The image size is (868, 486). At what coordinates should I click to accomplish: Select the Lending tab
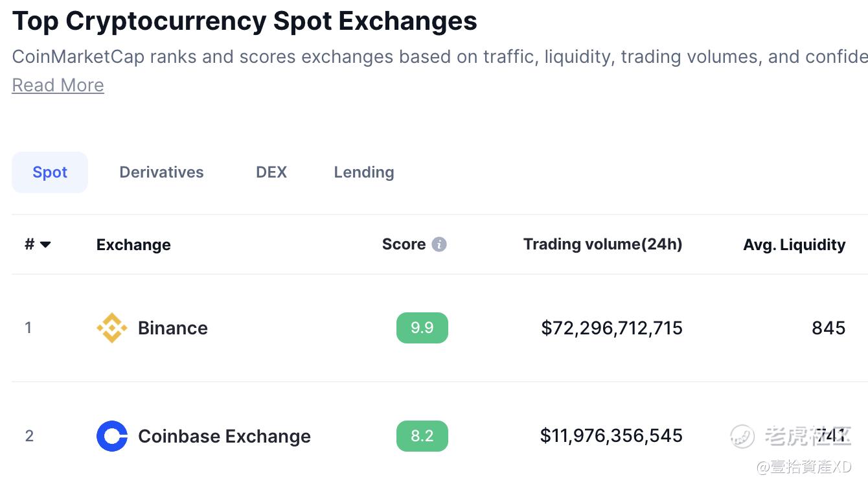click(364, 172)
